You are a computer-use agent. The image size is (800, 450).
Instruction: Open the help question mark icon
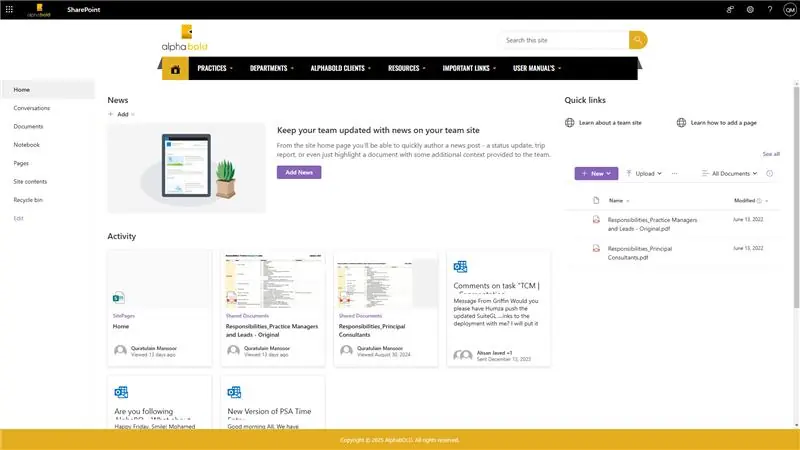[x=770, y=9]
